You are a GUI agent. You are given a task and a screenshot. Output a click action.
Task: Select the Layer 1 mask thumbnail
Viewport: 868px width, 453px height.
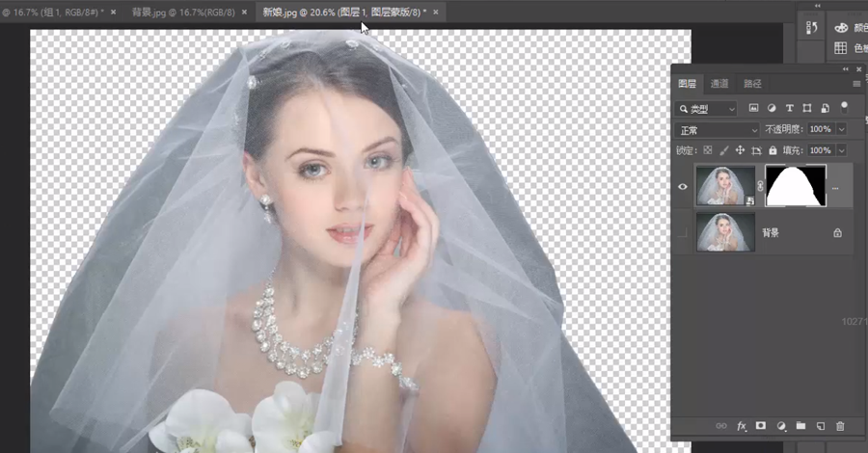pos(795,186)
